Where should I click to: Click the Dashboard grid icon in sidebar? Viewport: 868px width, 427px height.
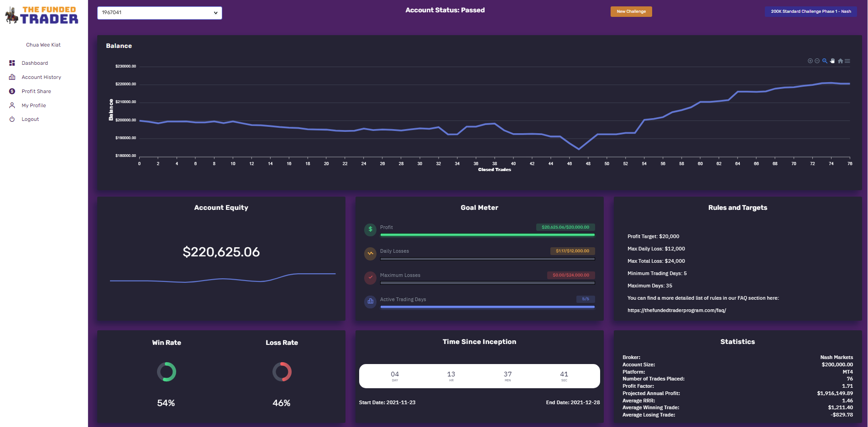pyautogui.click(x=12, y=63)
